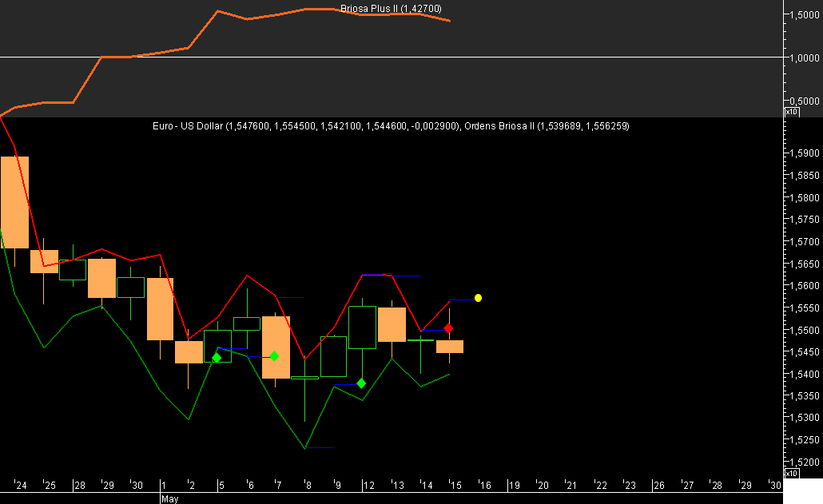Click date label 26 on the time axis
Image resolution: width=823 pixels, height=504 pixels.
[659, 486]
